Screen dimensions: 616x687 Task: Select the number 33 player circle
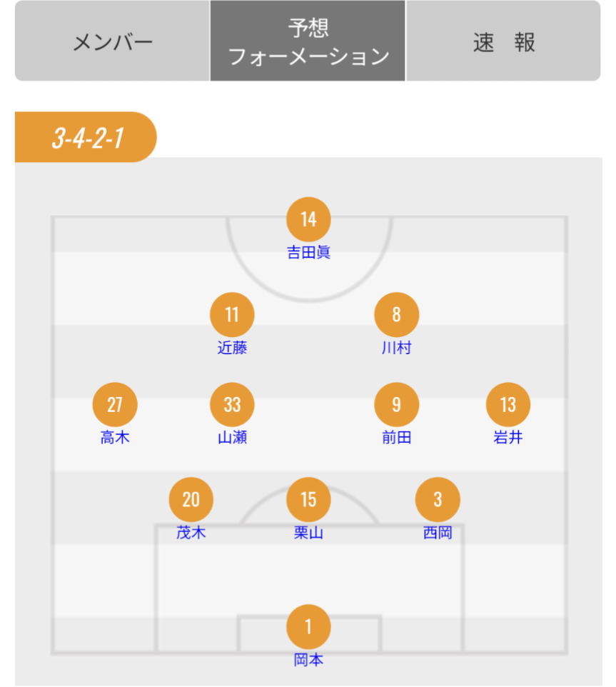[232, 405]
